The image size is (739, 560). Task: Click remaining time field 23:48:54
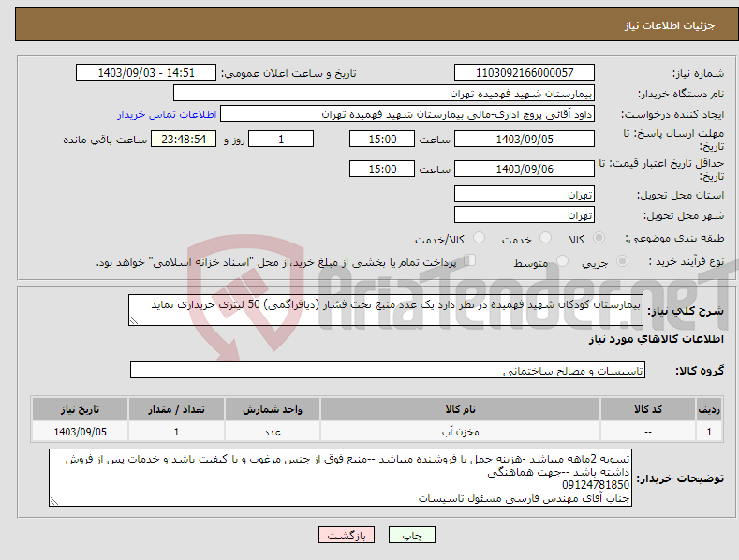coord(184,139)
